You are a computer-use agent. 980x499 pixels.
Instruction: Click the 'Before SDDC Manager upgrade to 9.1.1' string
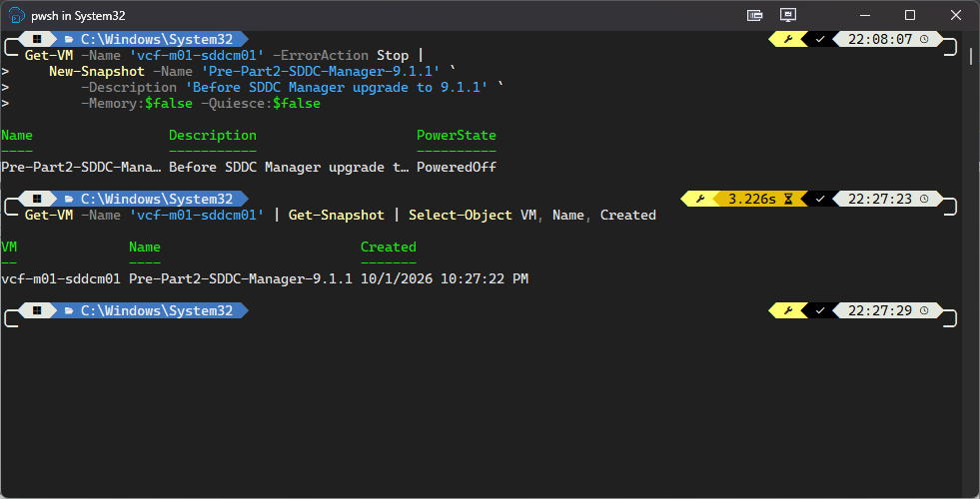[337, 88]
